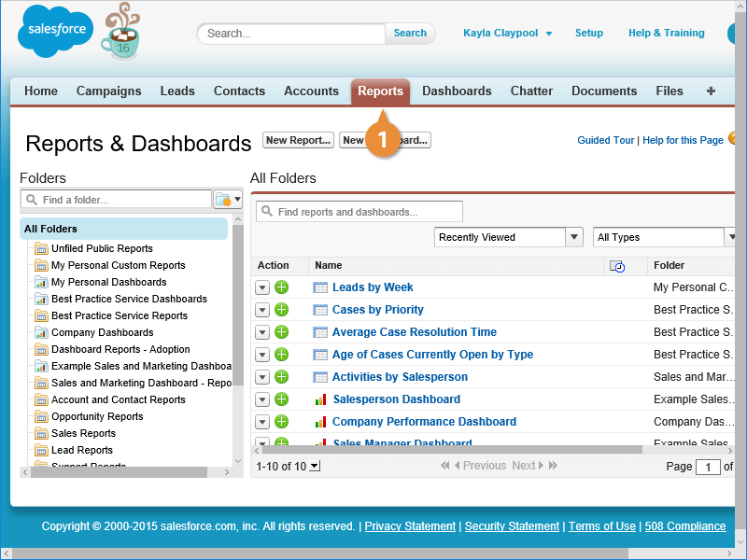Open the Privacy Statement link
The image size is (747, 560).
pos(410,526)
